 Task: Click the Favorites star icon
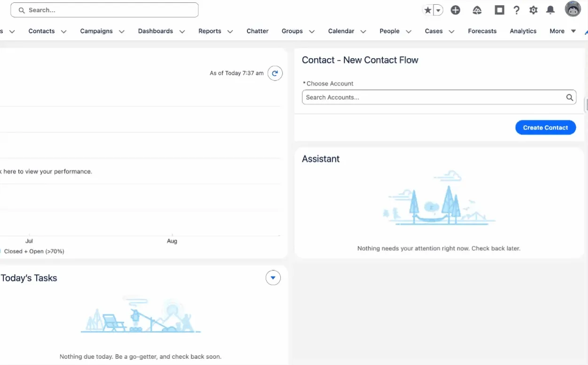[427, 10]
